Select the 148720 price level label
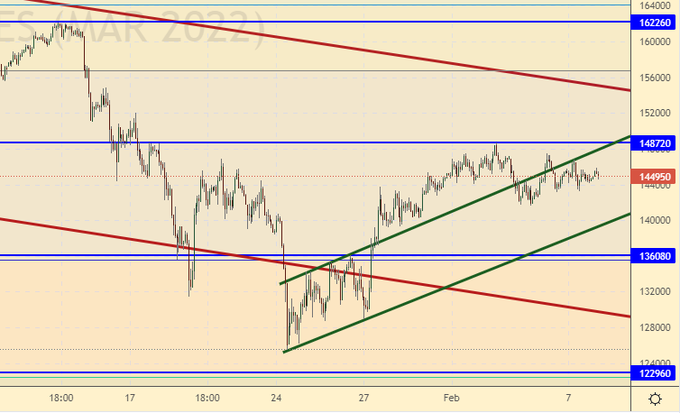Viewport: 680px width, 413px height. [x=655, y=144]
